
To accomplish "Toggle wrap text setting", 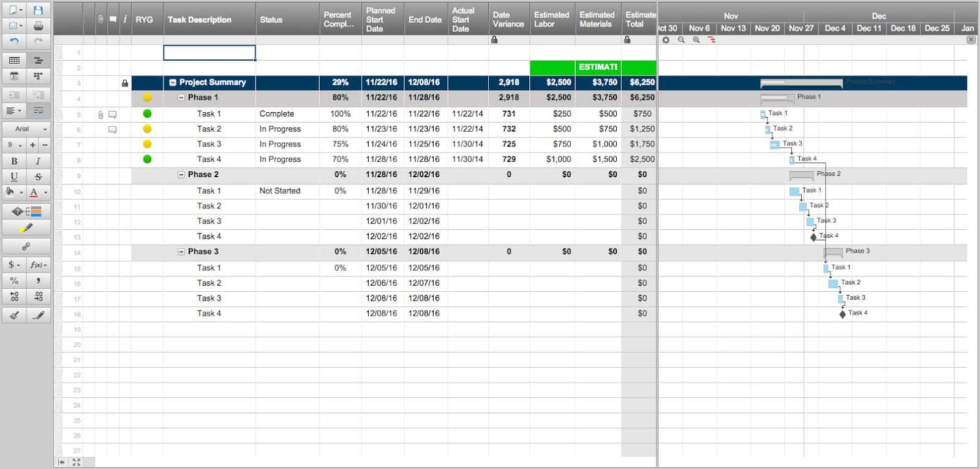I will coord(38,111).
